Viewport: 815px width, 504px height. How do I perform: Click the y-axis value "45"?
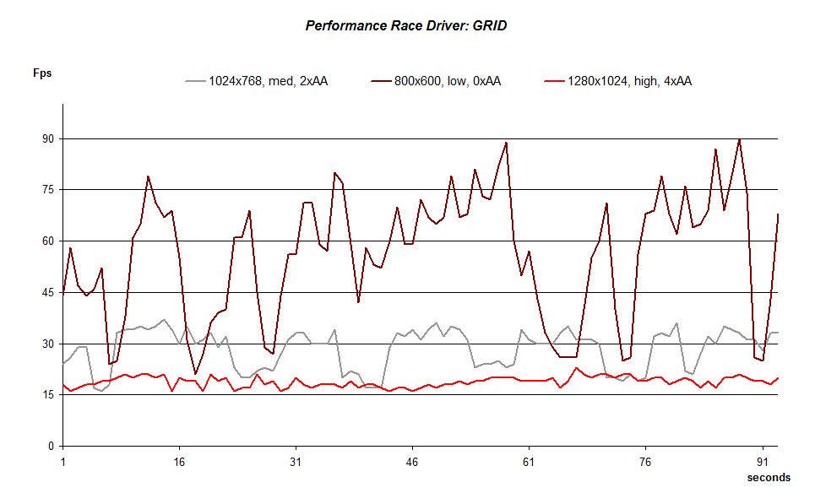click(48, 293)
